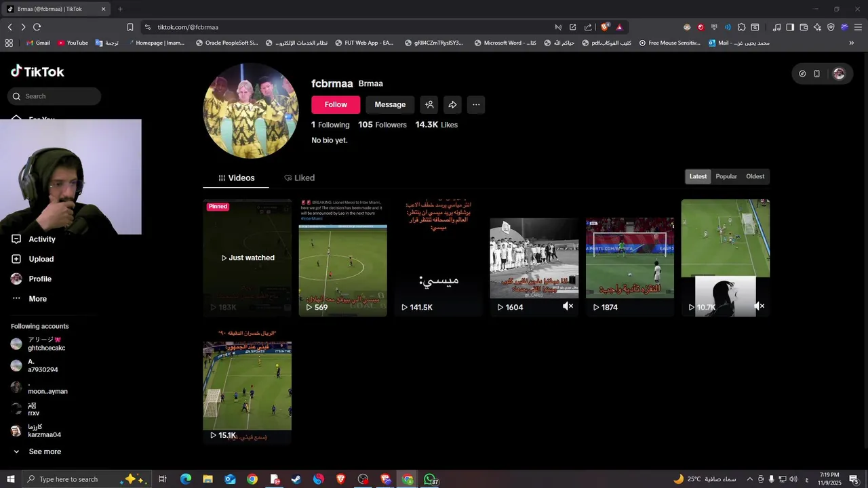The height and width of the screenshot is (488, 868).
Task: Open WhatsApp in the taskbar
Action: tap(429, 479)
